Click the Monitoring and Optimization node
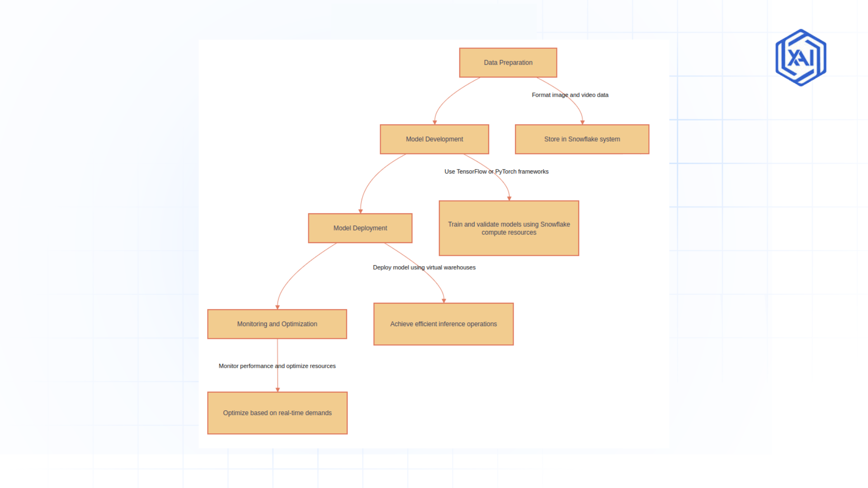Screen dimensions: 868x488 277,324
